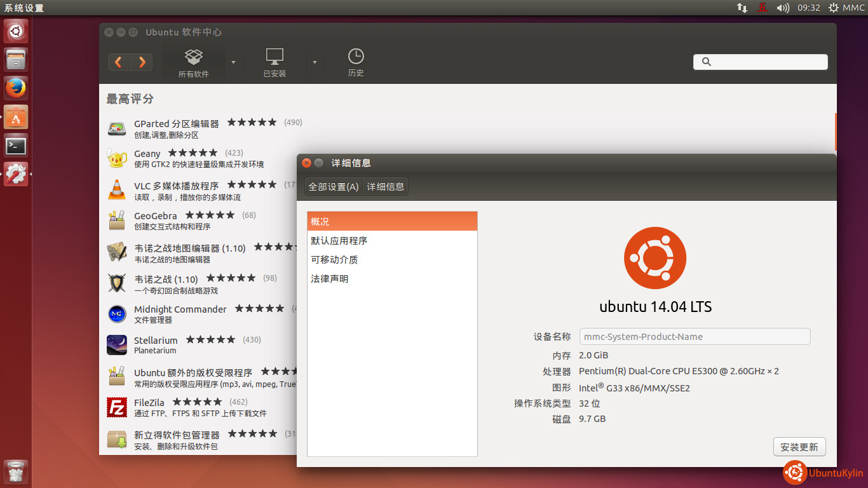Open Terminal from the Unity launcher

(16, 146)
